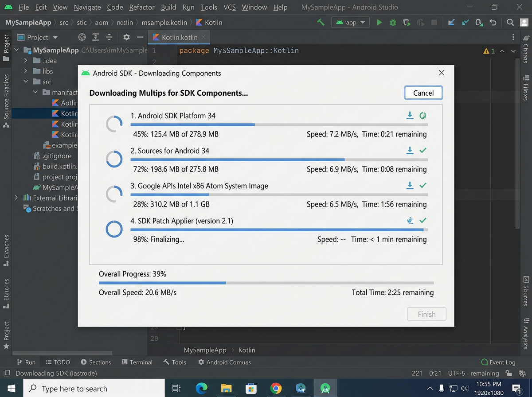Image resolution: width=532 pixels, height=397 pixels.
Task: Click Android SDK Platform 34 progress bar
Action: [279, 125]
